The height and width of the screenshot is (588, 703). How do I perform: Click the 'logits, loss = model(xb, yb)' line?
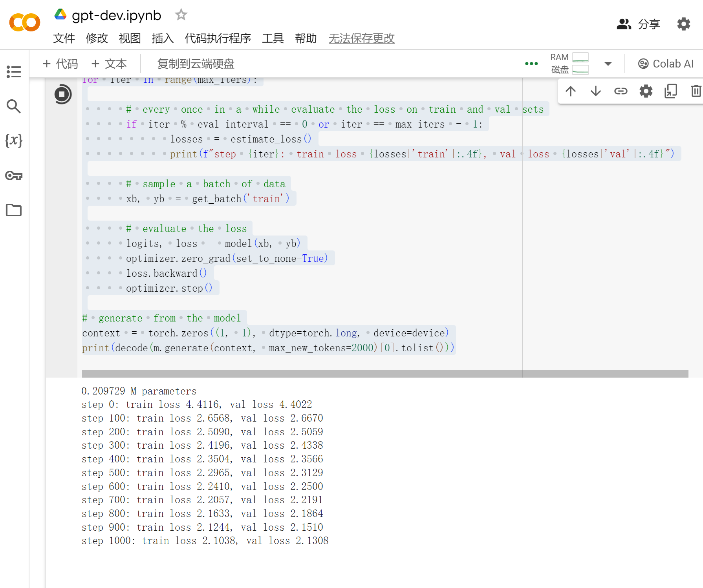tap(213, 243)
